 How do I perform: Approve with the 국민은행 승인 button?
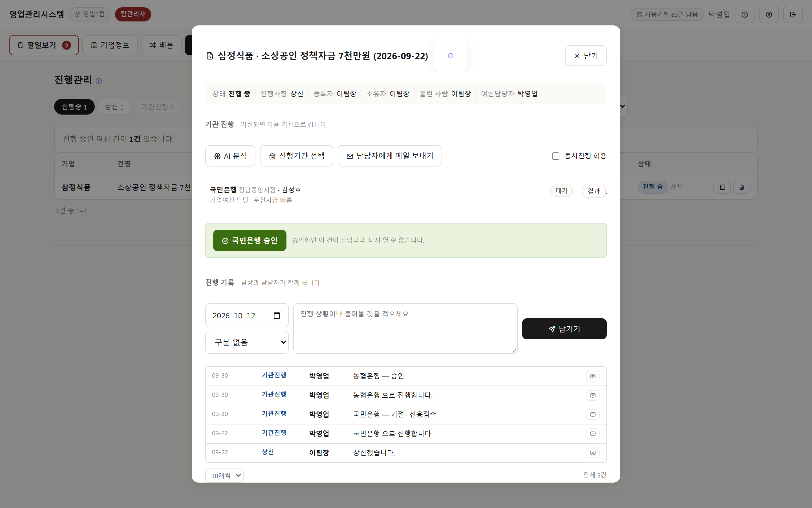(250, 240)
